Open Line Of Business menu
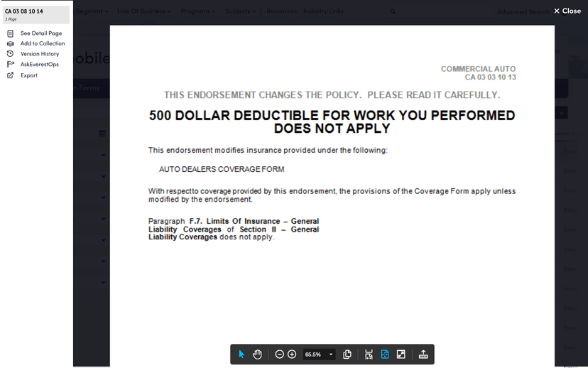 point(144,11)
